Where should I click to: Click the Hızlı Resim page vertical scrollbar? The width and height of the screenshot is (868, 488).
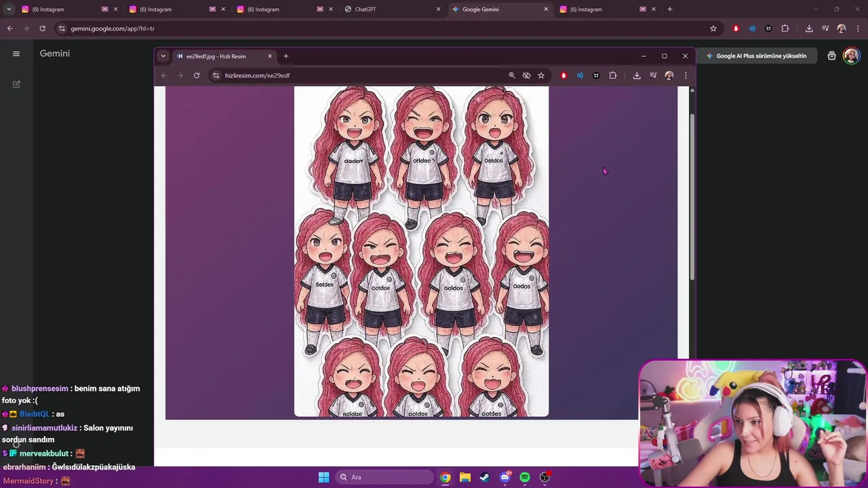[x=692, y=197]
